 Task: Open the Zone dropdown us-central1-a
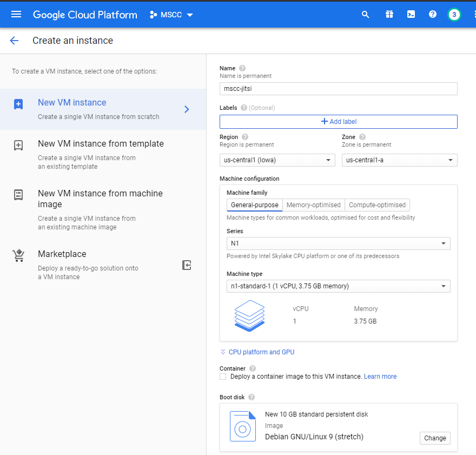400,160
